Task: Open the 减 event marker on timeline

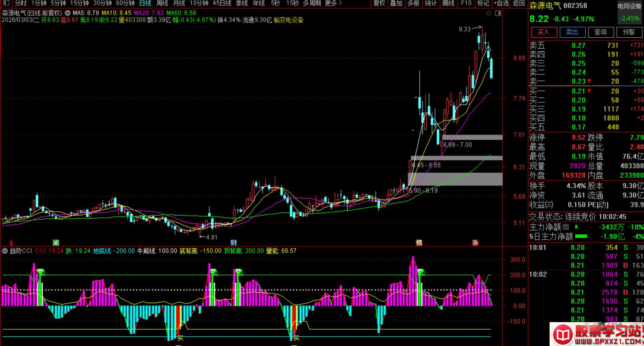Action: 56,242
